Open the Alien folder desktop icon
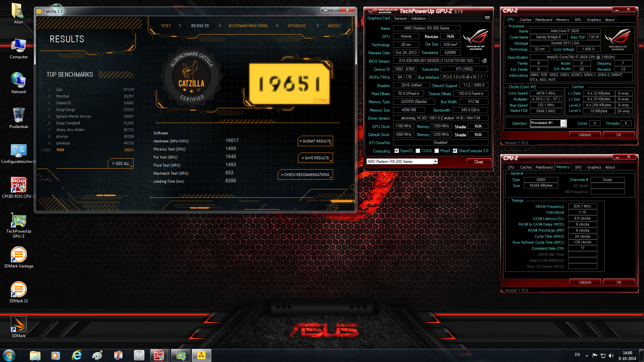The width and height of the screenshot is (644, 362). [x=18, y=13]
